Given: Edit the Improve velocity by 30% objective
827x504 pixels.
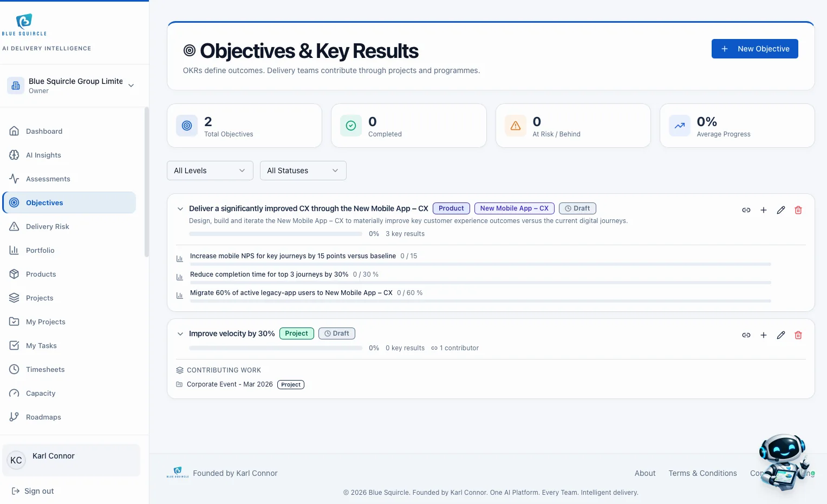Looking at the screenshot, I should (x=781, y=335).
